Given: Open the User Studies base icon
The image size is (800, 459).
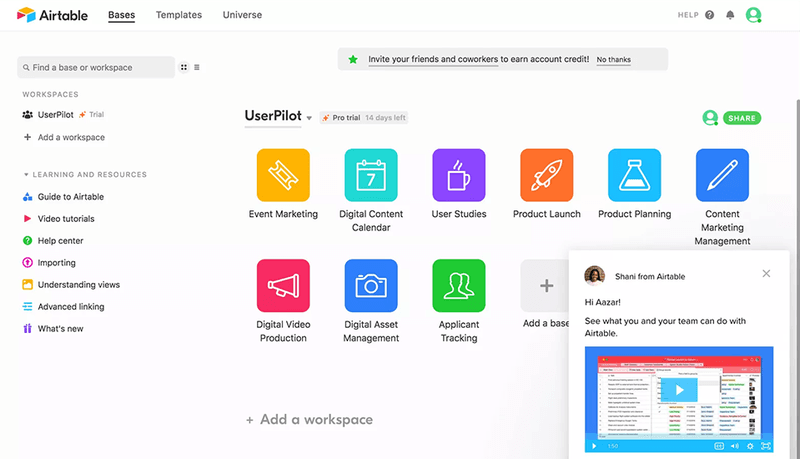Looking at the screenshot, I should click(x=459, y=175).
